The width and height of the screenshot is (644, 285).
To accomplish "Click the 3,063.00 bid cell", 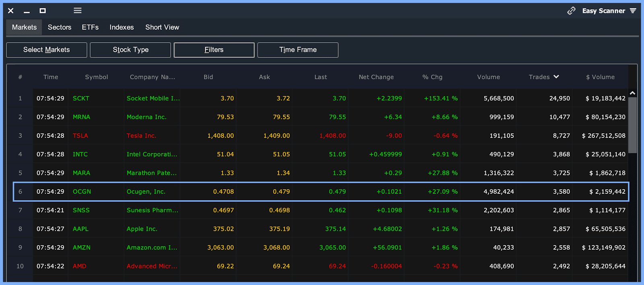I will tap(221, 247).
